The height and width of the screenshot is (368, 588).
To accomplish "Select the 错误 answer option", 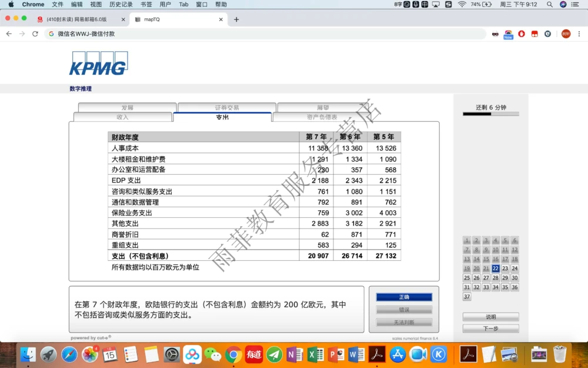I will 404,310.
